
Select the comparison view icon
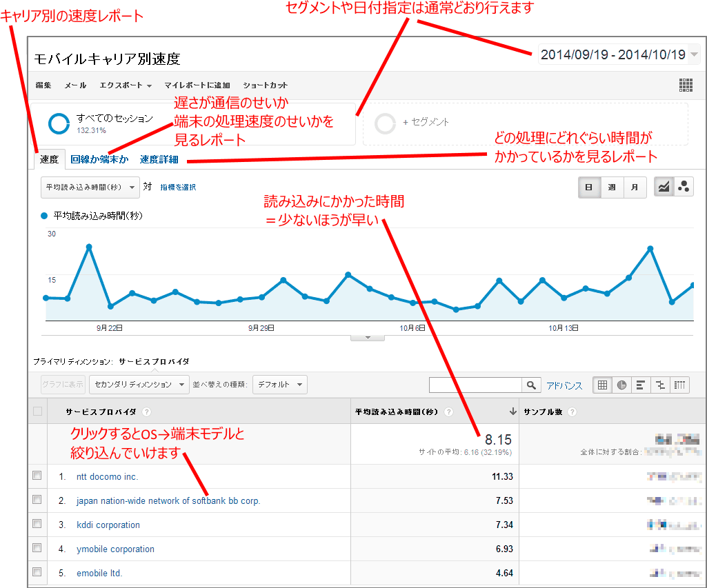660,385
